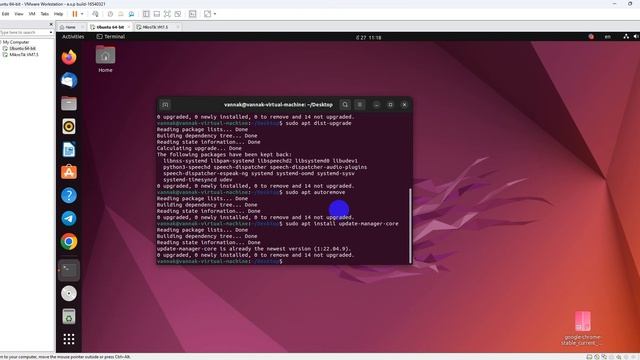Screen dimensions: 640x360
Task: Open the VMware console view icon
Action: click(x=193, y=14)
